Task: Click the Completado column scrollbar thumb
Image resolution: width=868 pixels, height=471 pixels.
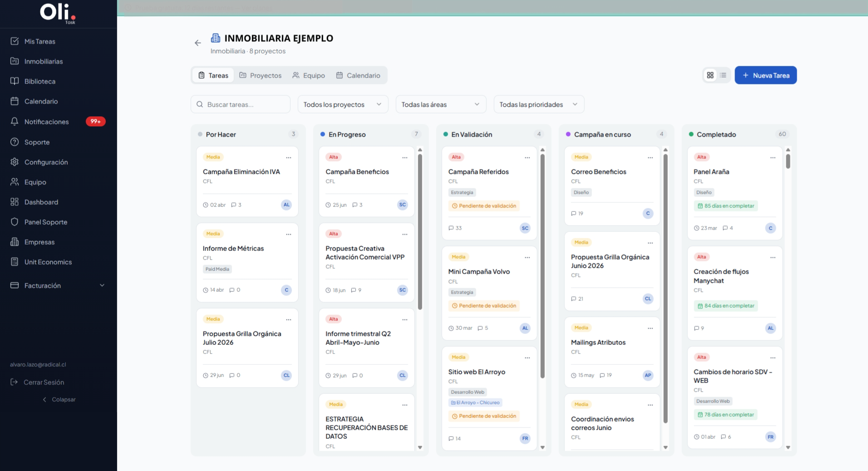Action: click(x=788, y=161)
